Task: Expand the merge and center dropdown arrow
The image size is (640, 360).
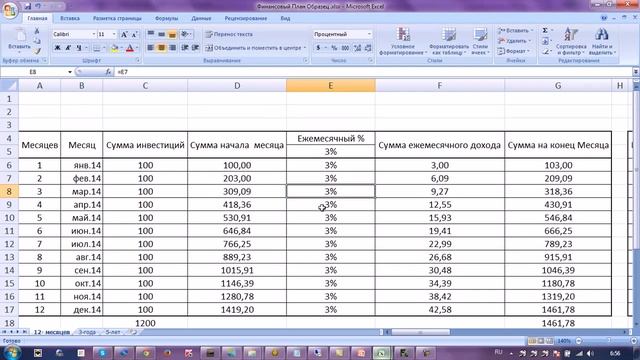Action: 304,48
